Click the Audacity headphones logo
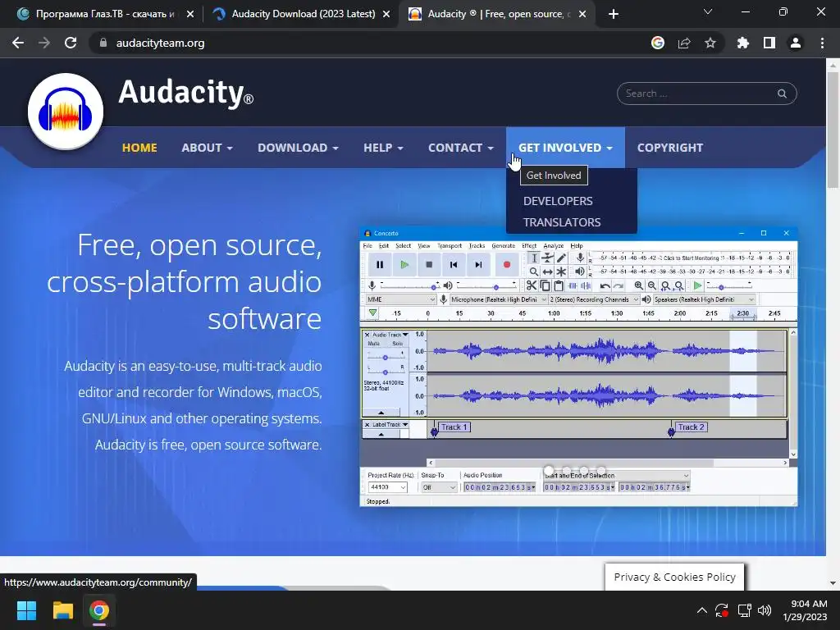 tap(66, 112)
